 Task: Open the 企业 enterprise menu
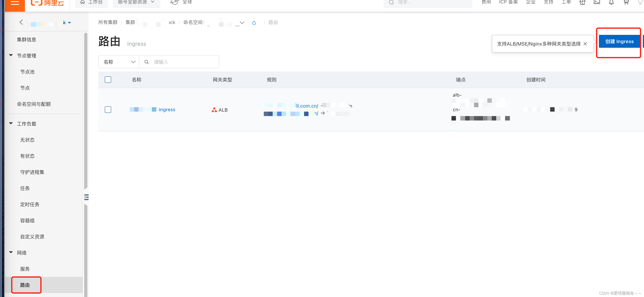point(530,2)
